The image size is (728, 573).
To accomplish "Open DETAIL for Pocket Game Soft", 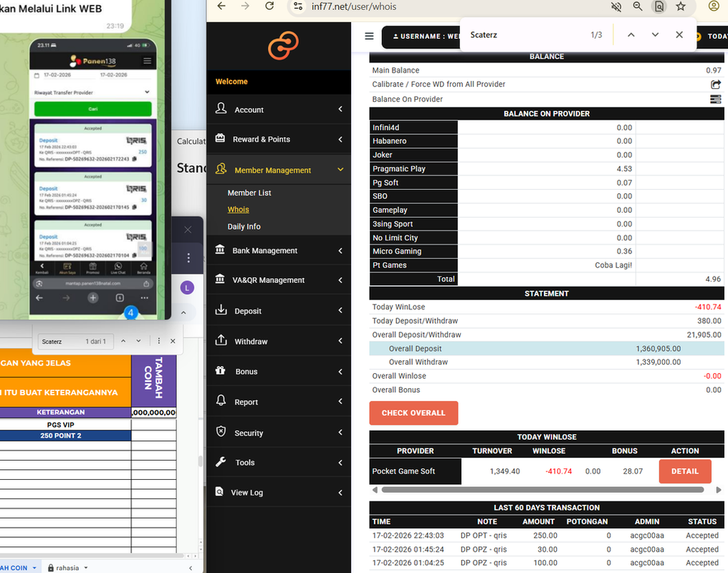I will tap(685, 471).
